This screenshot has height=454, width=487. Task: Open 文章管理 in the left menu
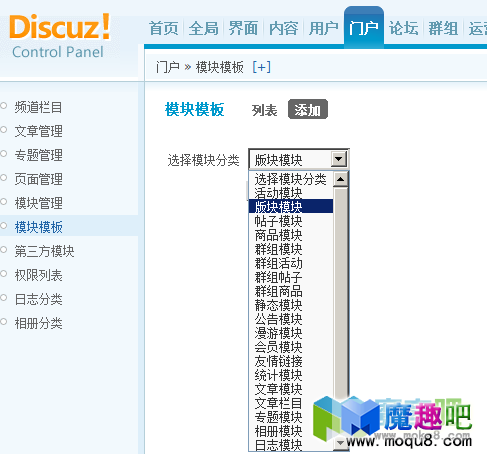[38, 131]
